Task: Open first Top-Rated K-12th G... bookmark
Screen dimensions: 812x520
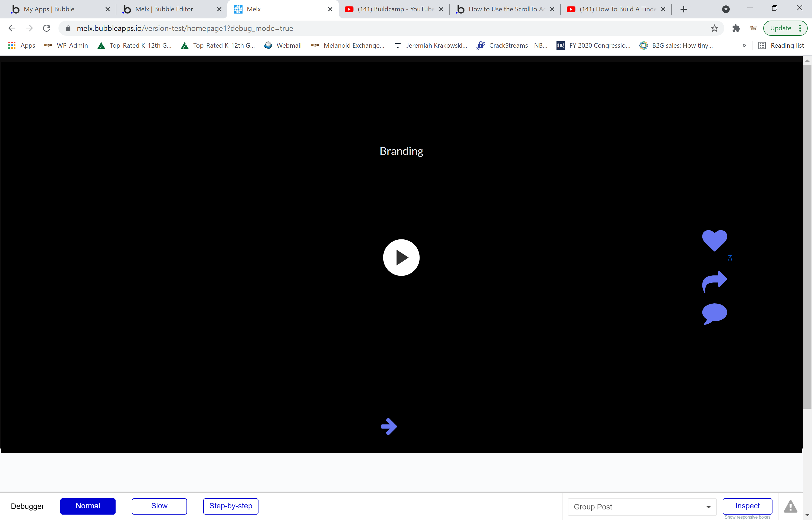Action: click(135, 45)
